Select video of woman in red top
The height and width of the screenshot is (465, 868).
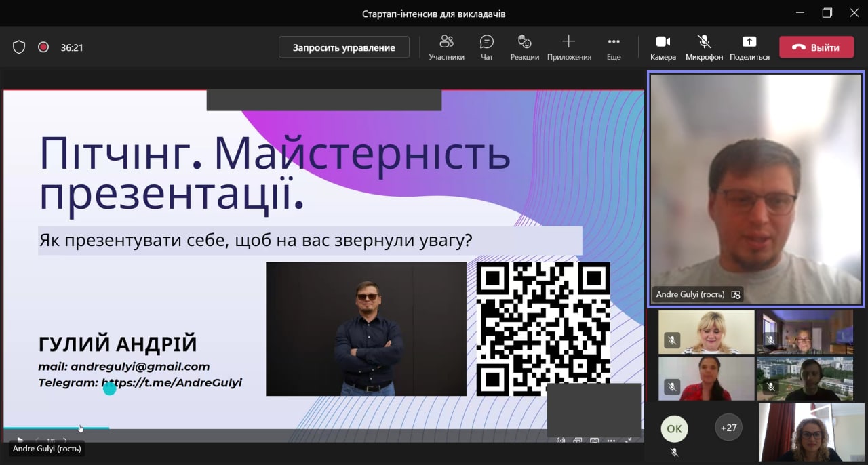(706, 379)
